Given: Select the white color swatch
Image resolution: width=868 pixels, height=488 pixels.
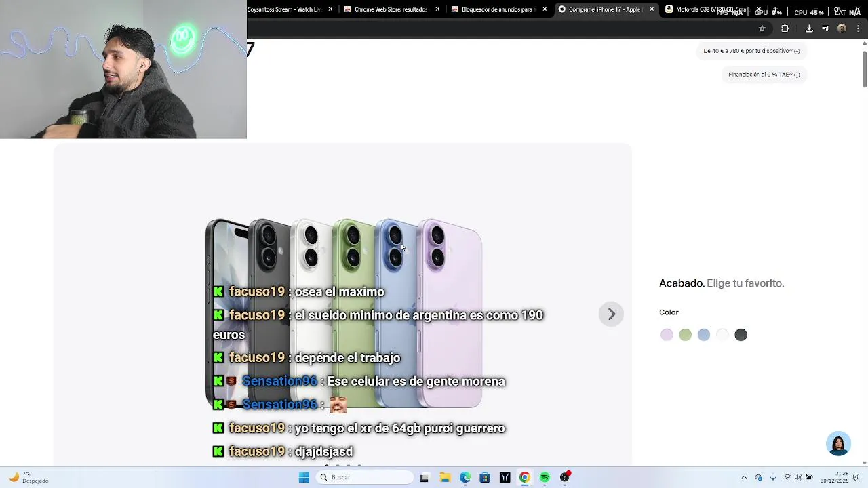Looking at the screenshot, I should coord(722,335).
